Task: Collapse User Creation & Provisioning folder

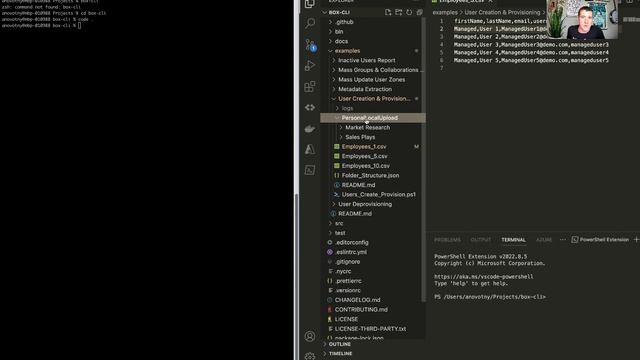Action: tap(334, 99)
